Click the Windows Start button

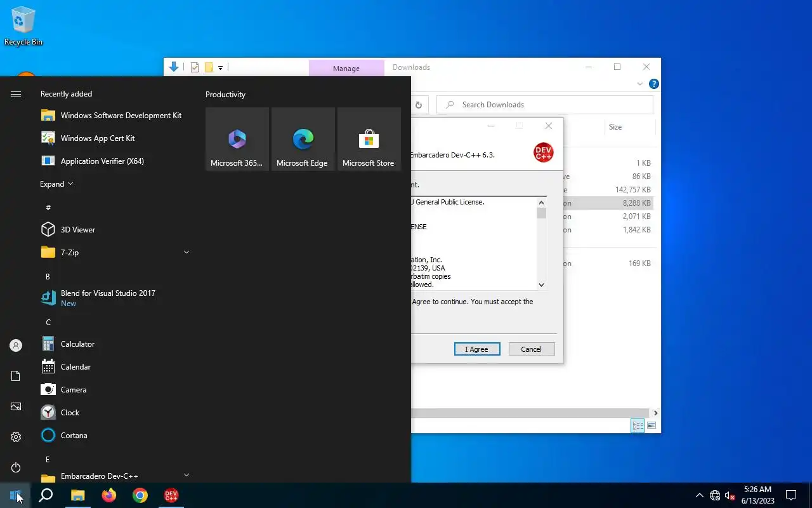tap(15, 495)
